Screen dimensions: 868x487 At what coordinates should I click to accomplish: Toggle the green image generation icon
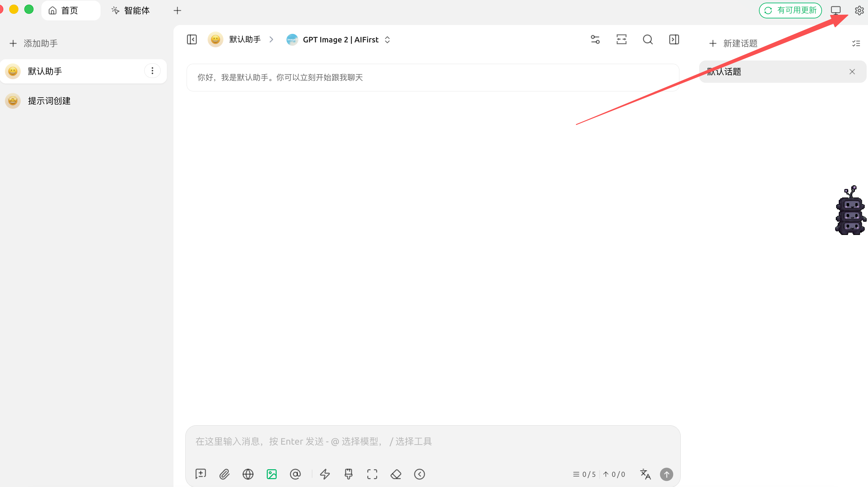click(x=272, y=474)
